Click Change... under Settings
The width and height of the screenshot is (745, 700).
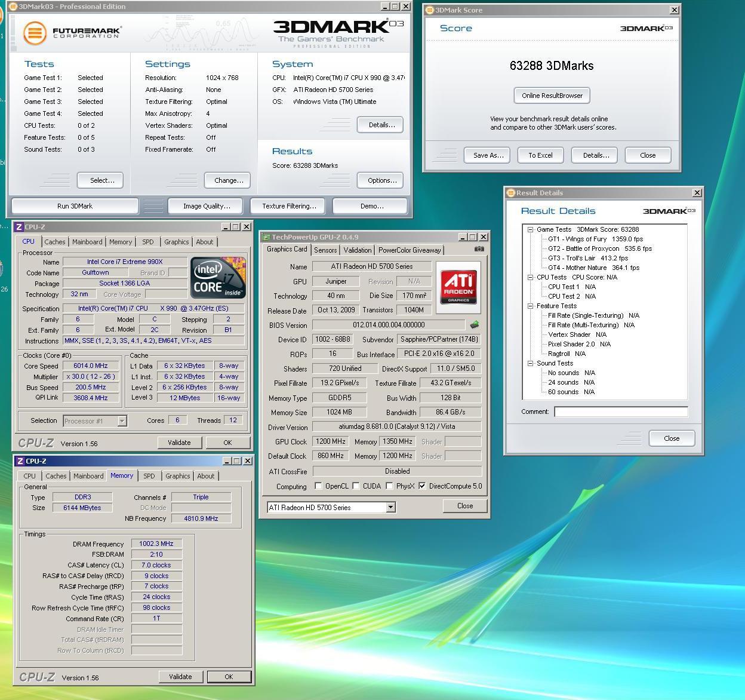pos(229,180)
